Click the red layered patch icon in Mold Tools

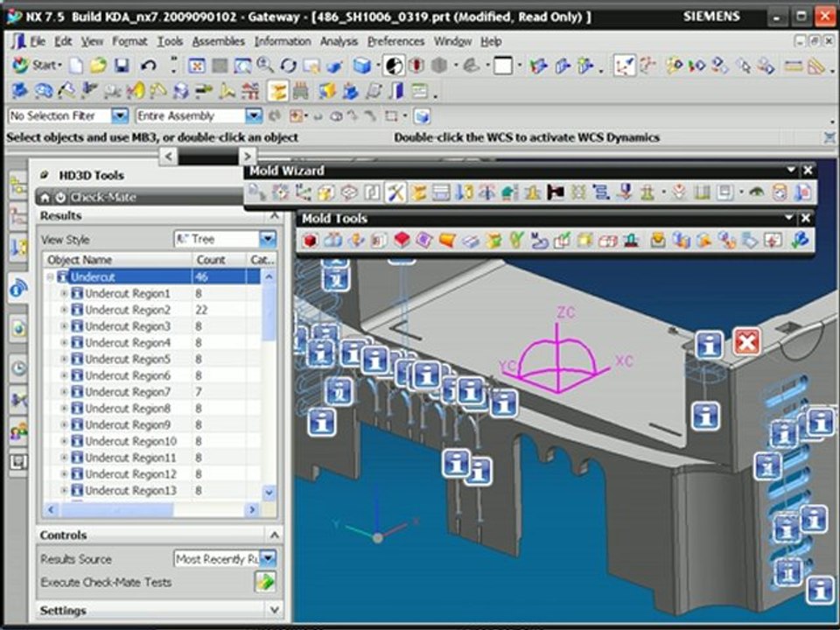(402, 240)
